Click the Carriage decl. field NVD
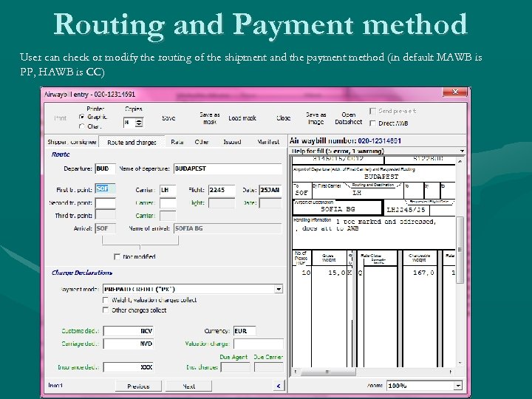Image resolution: width=532 pixels, height=399 pixels. point(129,344)
